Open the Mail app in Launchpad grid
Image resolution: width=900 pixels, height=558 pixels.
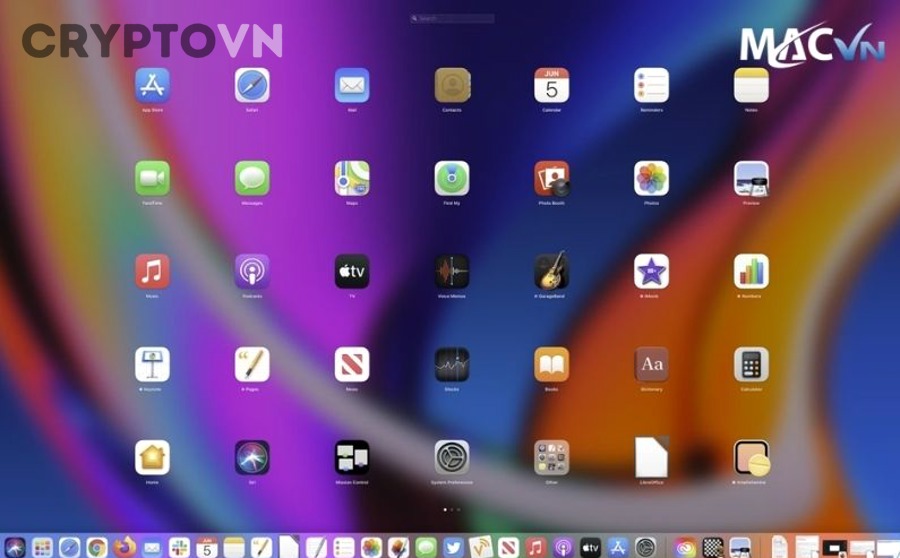tap(352, 85)
